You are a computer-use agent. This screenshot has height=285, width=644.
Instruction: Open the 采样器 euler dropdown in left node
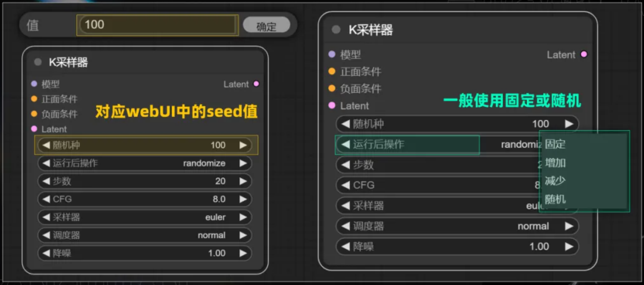coord(144,217)
